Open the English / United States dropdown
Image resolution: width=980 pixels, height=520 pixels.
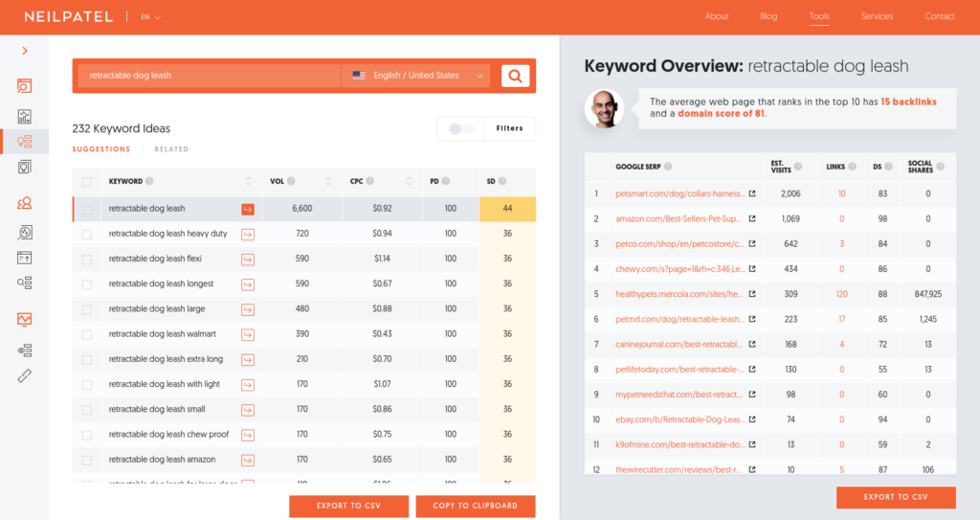coord(417,76)
